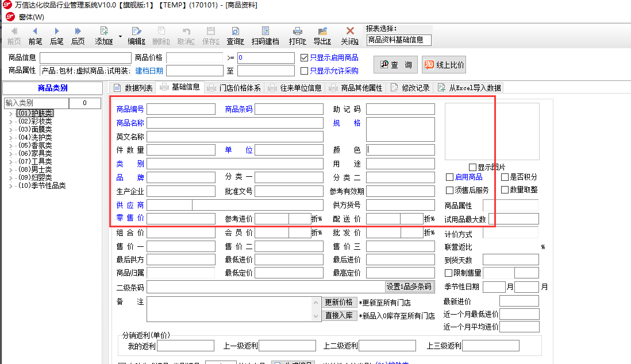Go to the first page (前页) record

14,36
